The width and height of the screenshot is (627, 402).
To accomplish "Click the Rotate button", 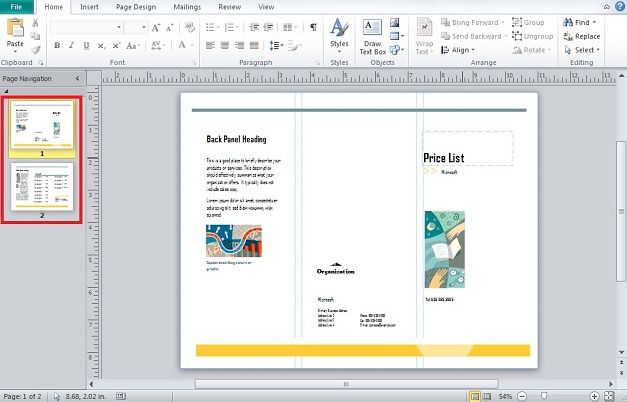I will tap(532, 50).
